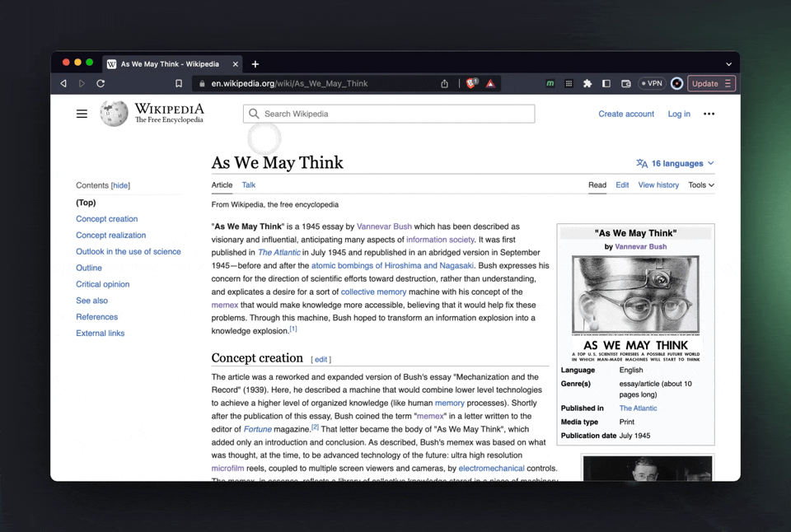Reload the page with the refresh icon

click(x=101, y=83)
